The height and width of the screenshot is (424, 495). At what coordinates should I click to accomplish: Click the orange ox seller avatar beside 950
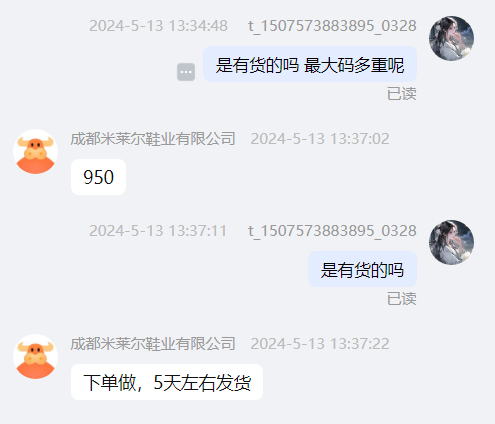coord(35,152)
